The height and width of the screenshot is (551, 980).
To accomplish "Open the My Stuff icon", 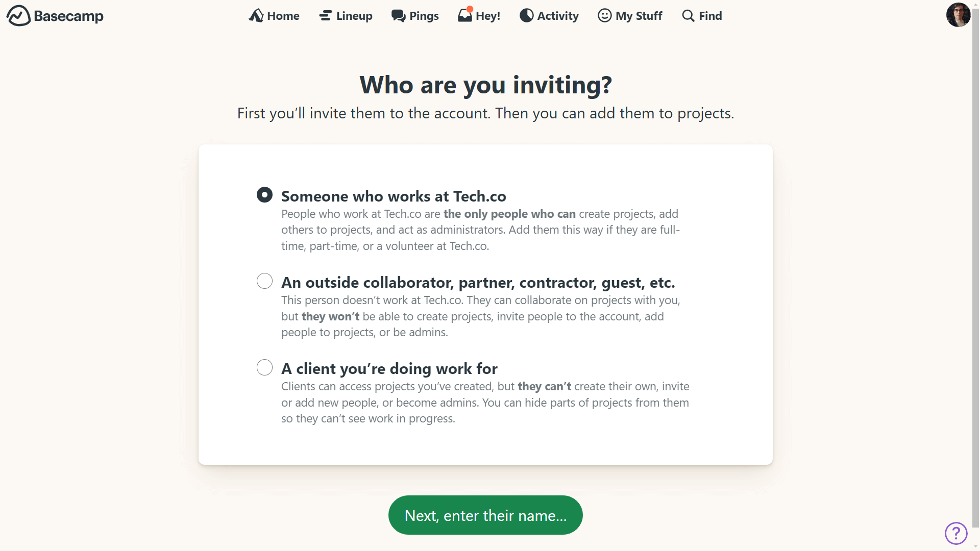I will pyautogui.click(x=604, y=15).
